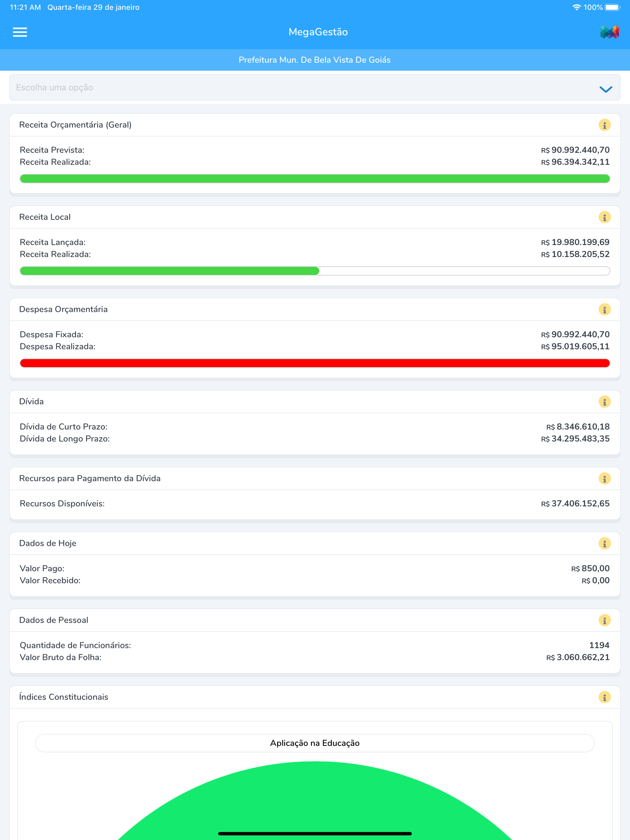Tap the MegaGestão colorful logo icon
Screen dimensions: 630x840
coord(609,32)
